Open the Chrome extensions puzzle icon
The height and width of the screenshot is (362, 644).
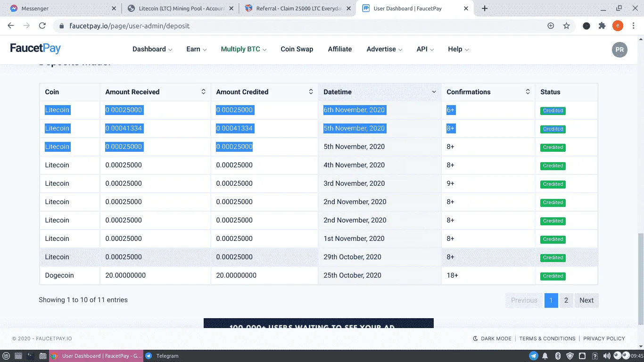coord(602,26)
